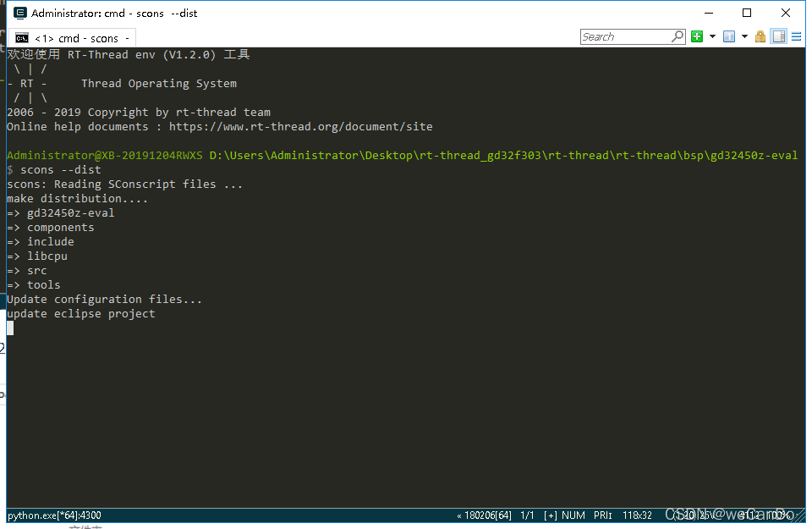The height and width of the screenshot is (529, 812).
Task: Click the 'scons --dist' command line
Action: (x=61, y=170)
